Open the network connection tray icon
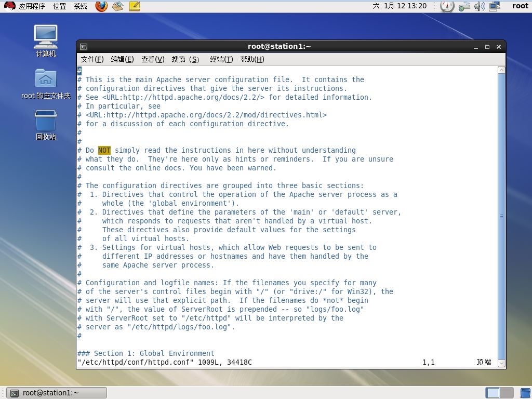Viewport: 532px width, 399px height. pyautogui.click(x=495, y=6)
